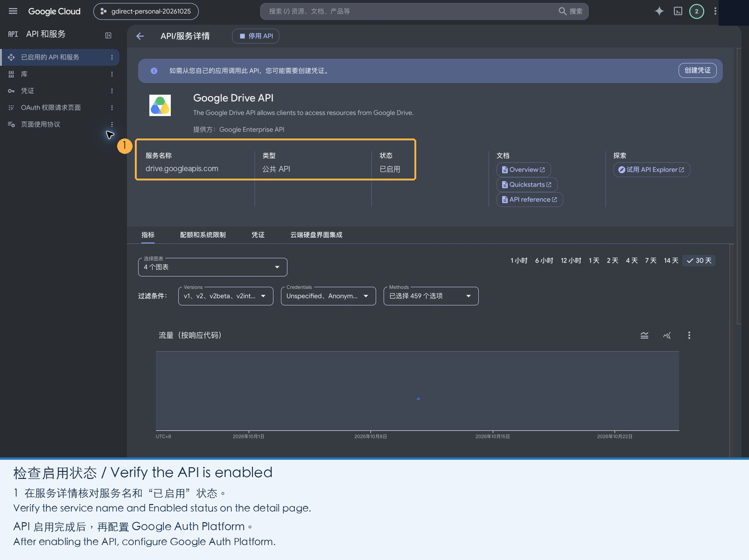This screenshot has height=560, width=749.
Task: Open more options on traffic chart
Action: (x=689, y=335)
